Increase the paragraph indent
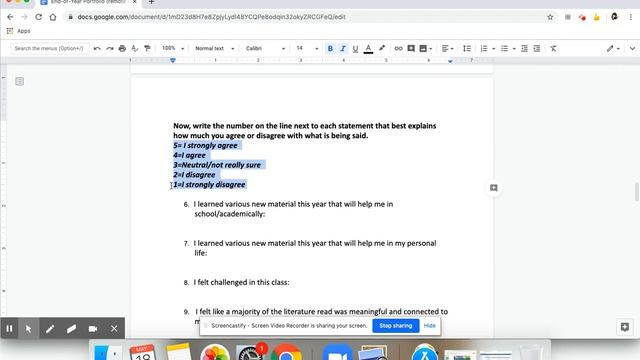The height and width of the screenshot is (360, 640). click(x=537, y=49)
